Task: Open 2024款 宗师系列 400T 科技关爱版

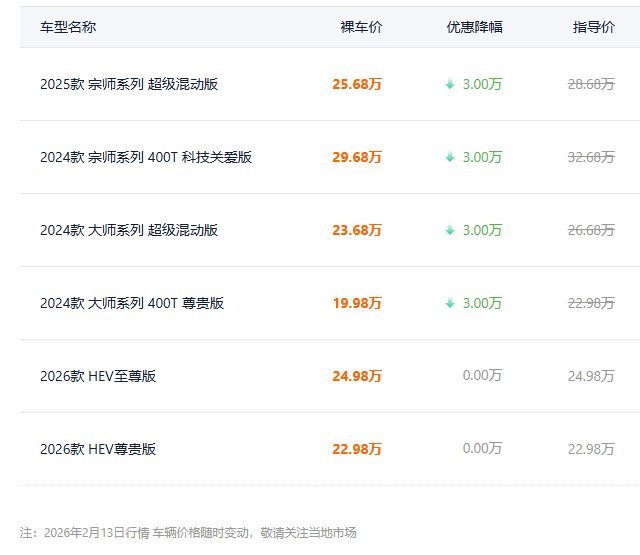Action: coord(146,158)
